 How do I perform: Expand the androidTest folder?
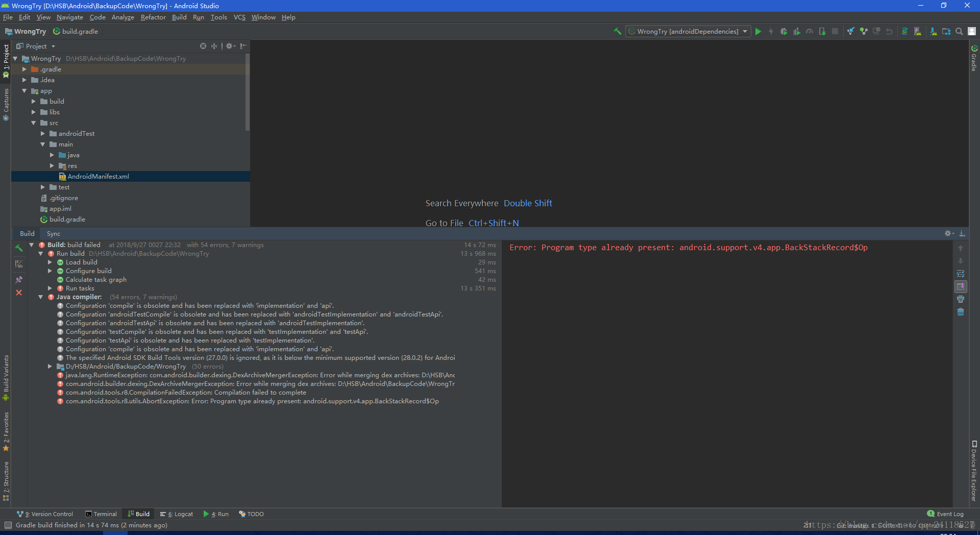coord(42,133)
